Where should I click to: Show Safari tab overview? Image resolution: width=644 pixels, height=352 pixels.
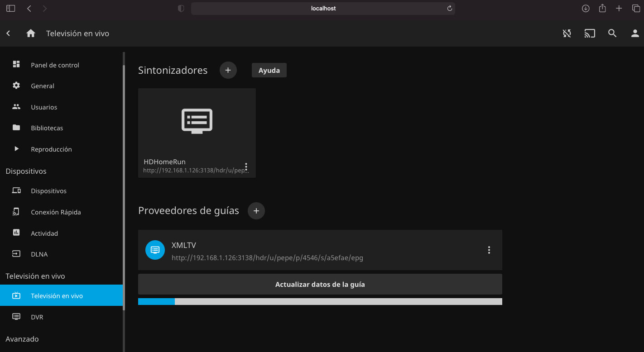click(636, 9)
